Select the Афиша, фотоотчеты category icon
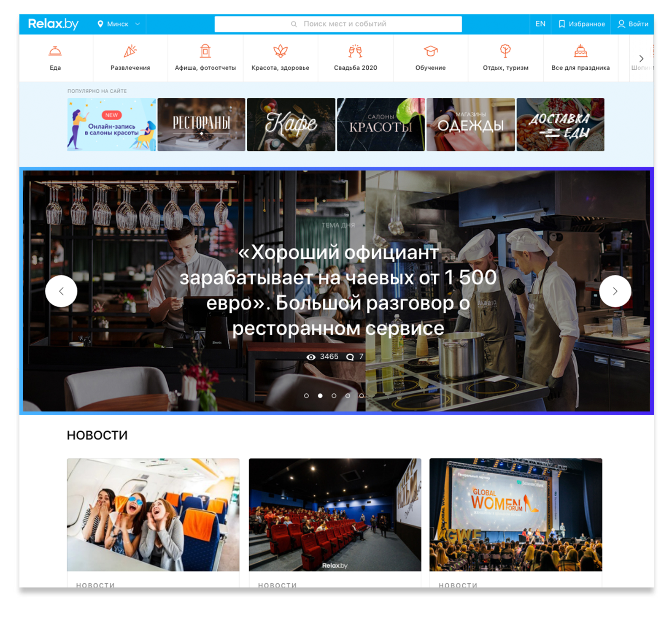672x617 pixels. tap(205, 51)
